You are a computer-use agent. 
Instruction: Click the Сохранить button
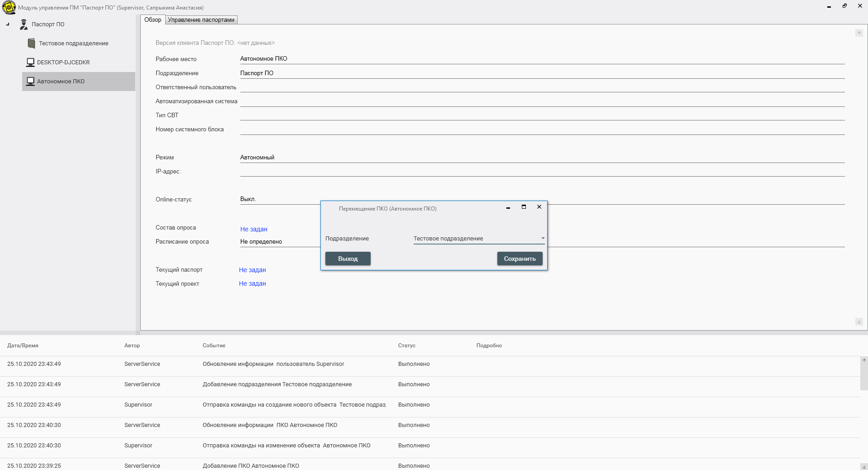point(520,259)
